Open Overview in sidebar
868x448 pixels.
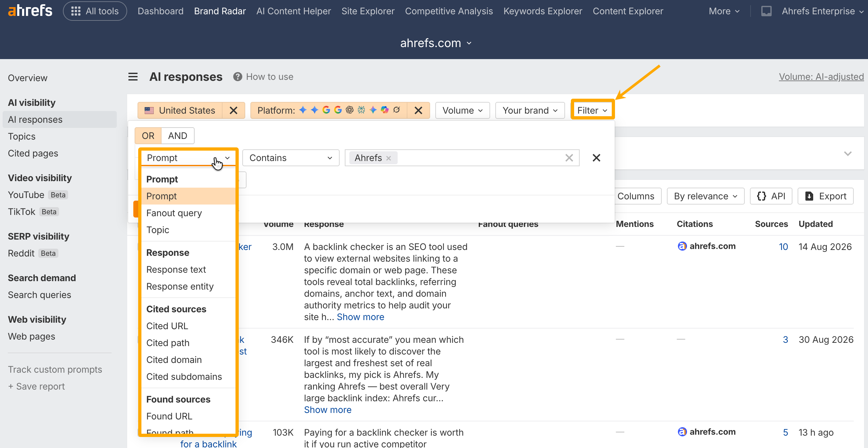[28, 78]
